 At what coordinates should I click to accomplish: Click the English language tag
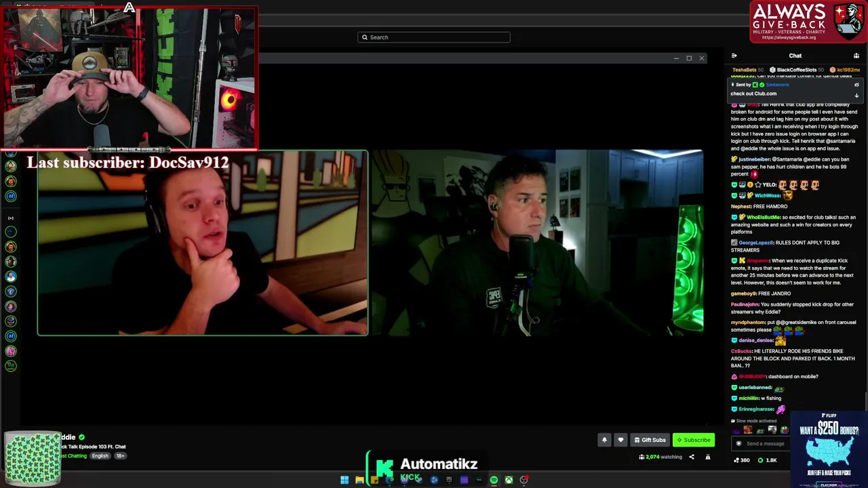click(100, 456)
